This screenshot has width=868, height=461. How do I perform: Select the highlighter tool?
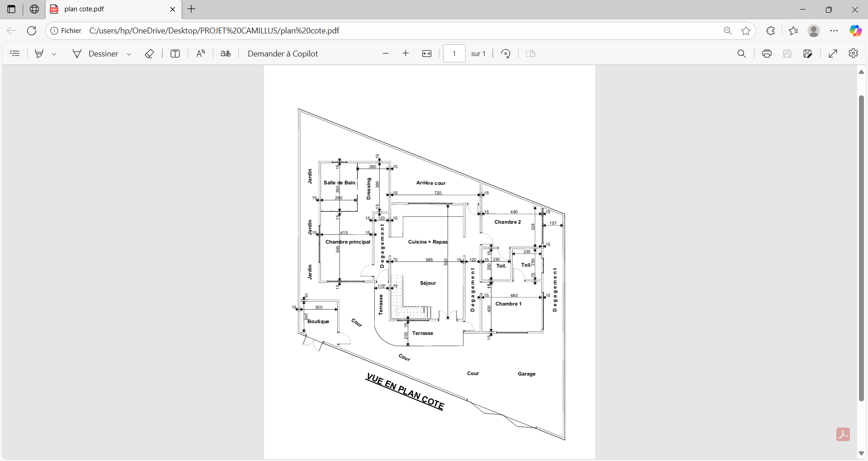39,54
